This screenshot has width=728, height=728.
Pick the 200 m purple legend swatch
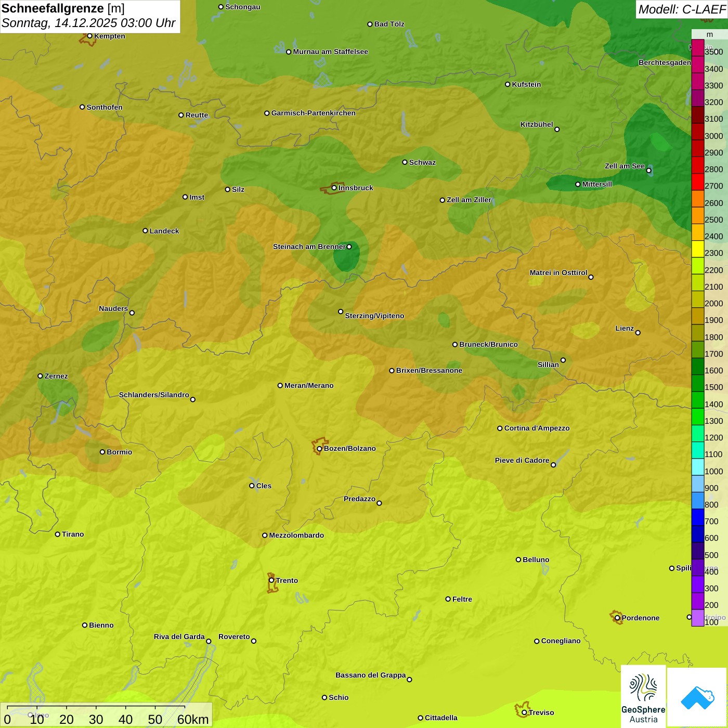click(x=697, y=601)
